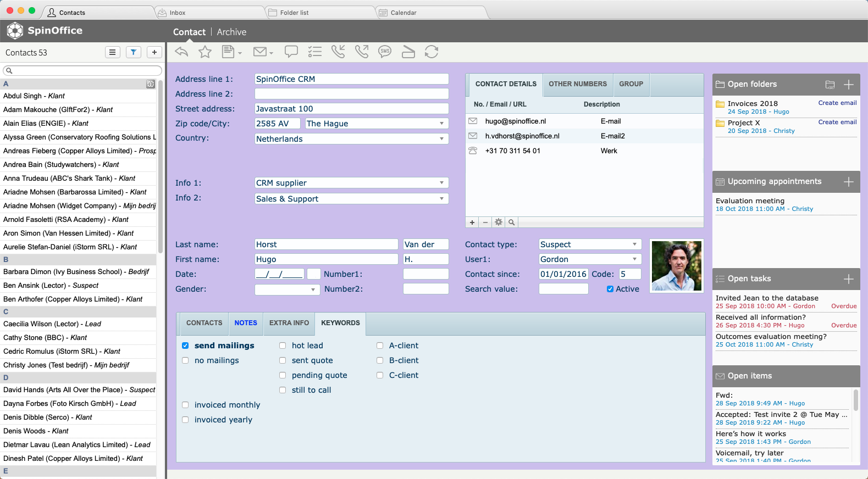Enable the hot lead keyword
Image resolution: width=868 pixels, height=479 pixels.
[x=283, y=346]
